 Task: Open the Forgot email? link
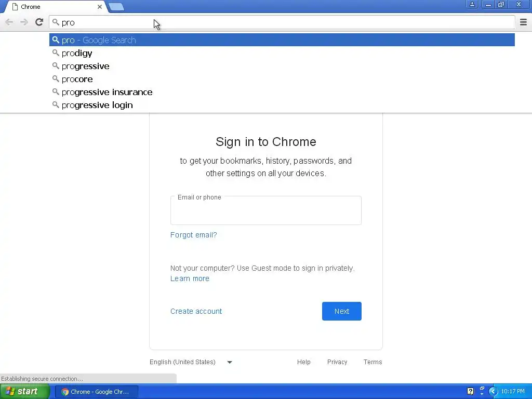tap(193, 235)
